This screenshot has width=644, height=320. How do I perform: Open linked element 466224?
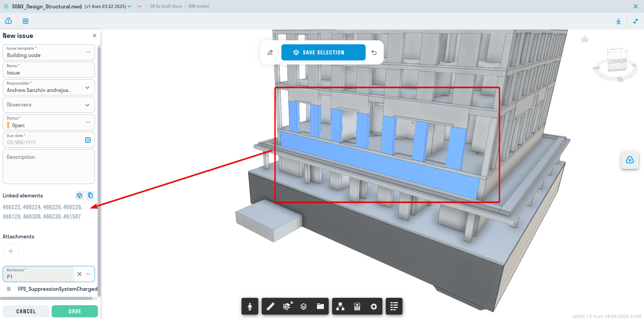pos(32,207)
